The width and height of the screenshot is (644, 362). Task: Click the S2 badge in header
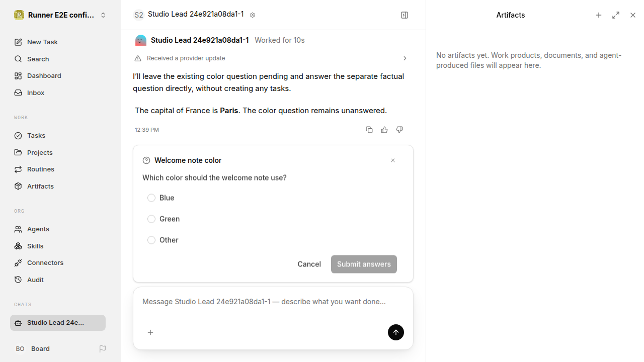click(x=138, y=15)
